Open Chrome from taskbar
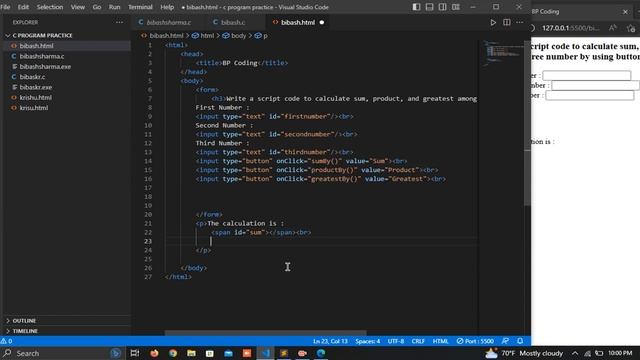Screen dimensions: 640x360 (x=173, y=353)
